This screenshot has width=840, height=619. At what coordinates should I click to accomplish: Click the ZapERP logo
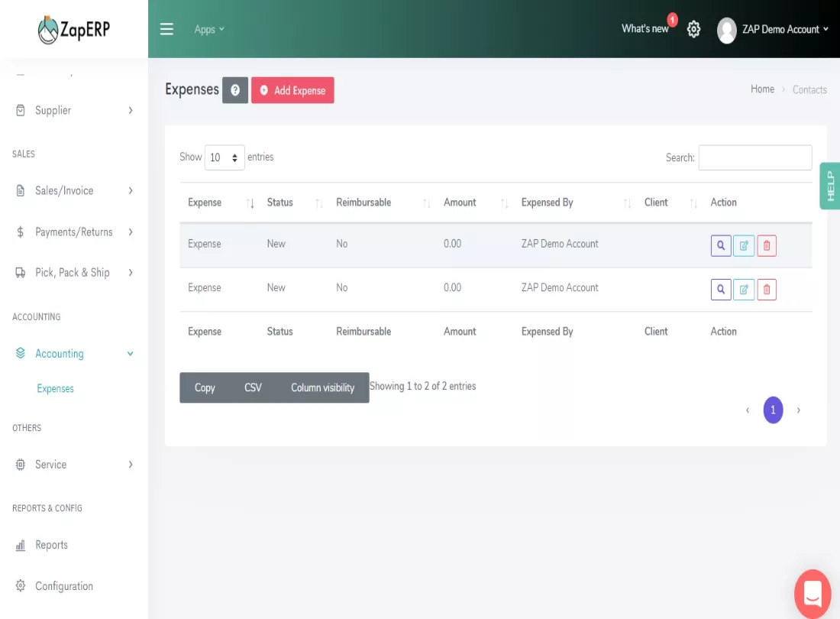tap(74, 30)
